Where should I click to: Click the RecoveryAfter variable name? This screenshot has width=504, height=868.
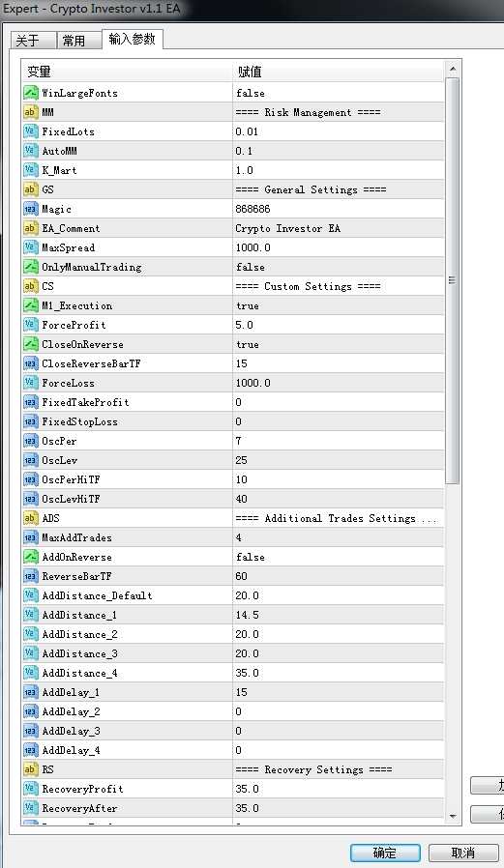[79, 808]
